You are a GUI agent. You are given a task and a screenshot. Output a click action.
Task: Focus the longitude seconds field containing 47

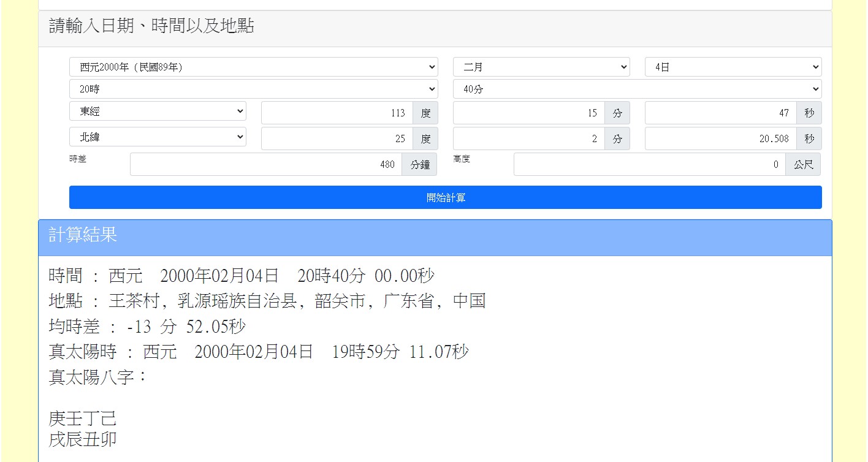[x=721, y=113]
